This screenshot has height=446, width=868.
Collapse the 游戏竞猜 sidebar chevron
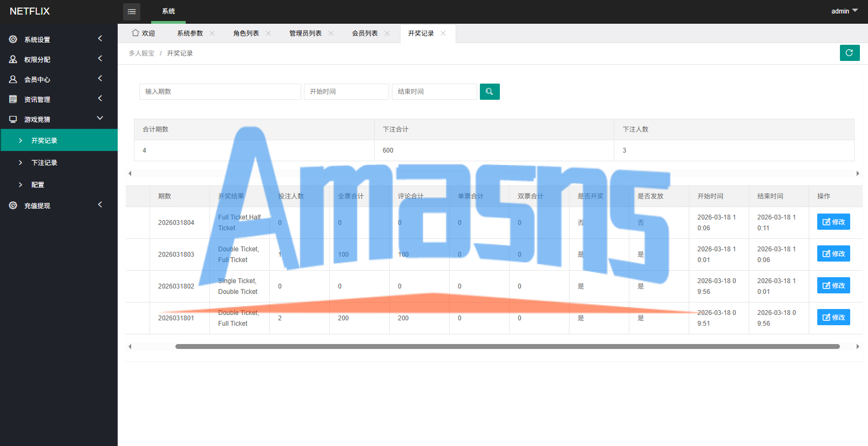(x=100, y=118)
